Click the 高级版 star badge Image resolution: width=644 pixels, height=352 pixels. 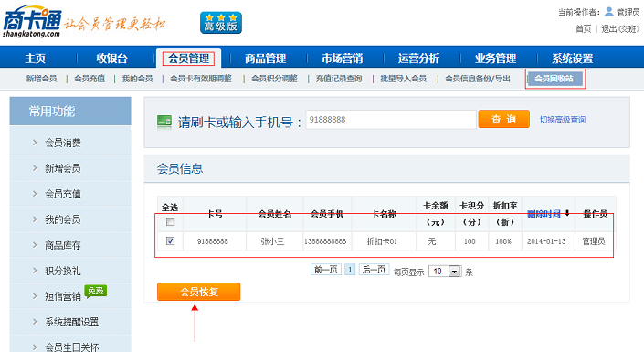pos(221,23)
